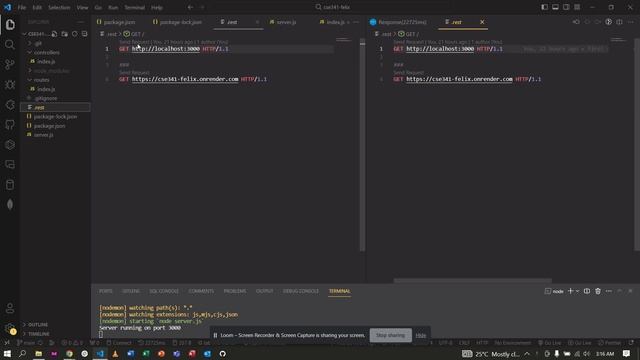This screenshot has height=360, width=640.
Task: Open the Extensions view
Action: [10, 104]
